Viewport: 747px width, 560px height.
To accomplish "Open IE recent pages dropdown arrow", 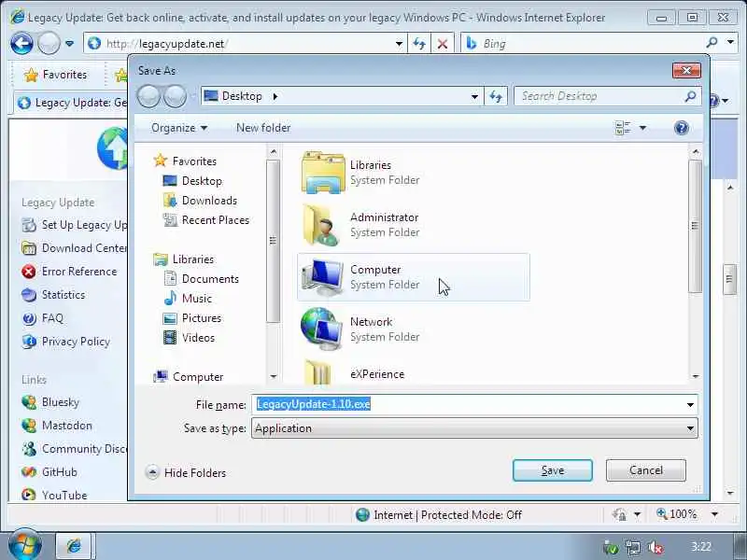I will point(69,44).
